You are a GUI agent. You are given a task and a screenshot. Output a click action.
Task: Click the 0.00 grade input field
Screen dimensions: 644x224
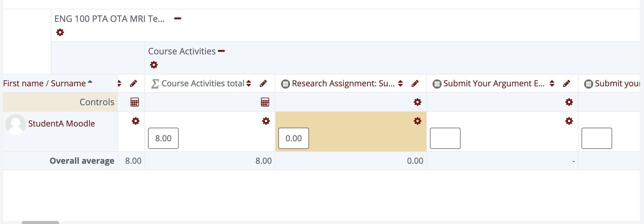[x=293, y=138]
